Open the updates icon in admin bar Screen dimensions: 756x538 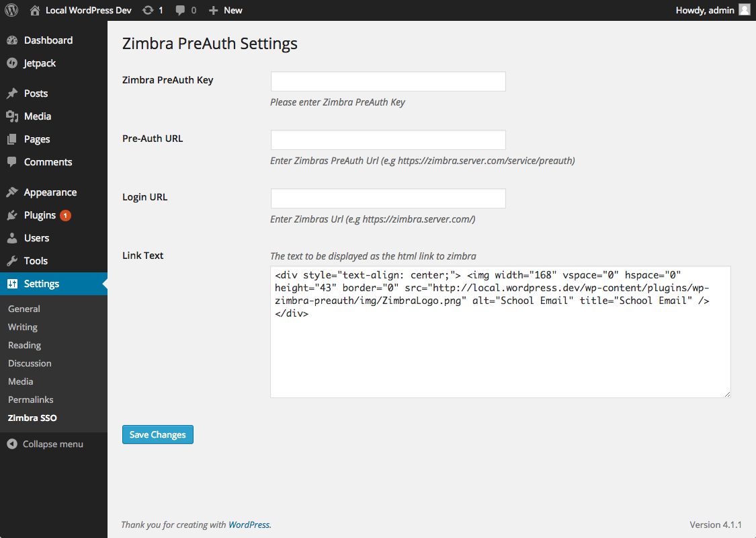148,10
